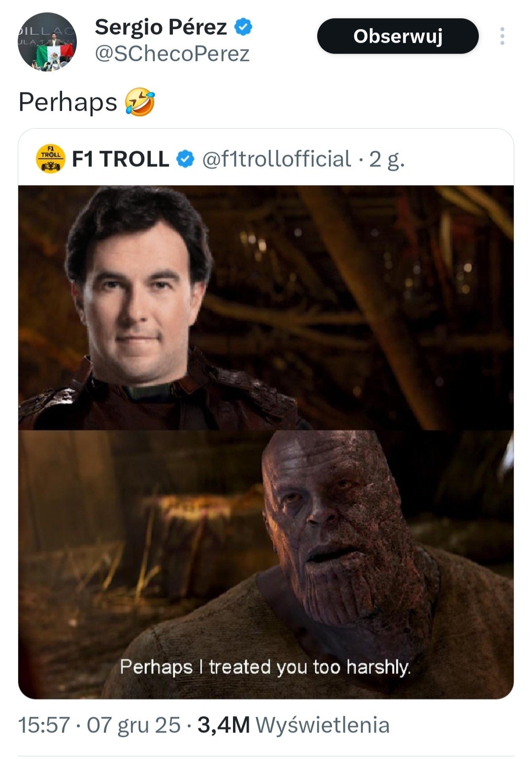Click the Mexican flag in the profile photo
Image resolution: width=532 pixels, height=759 pixels.
click(x=54, y=55)
